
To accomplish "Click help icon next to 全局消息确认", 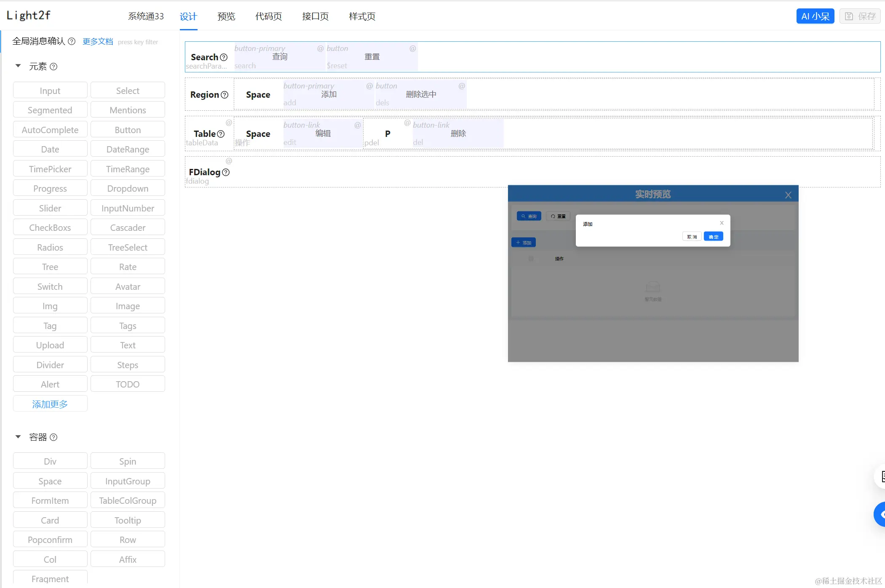I will tap(72, 41).
